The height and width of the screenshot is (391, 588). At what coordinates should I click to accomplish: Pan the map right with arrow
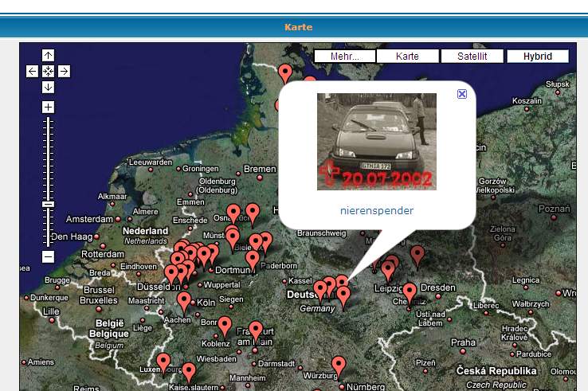[x=64, y=71]
